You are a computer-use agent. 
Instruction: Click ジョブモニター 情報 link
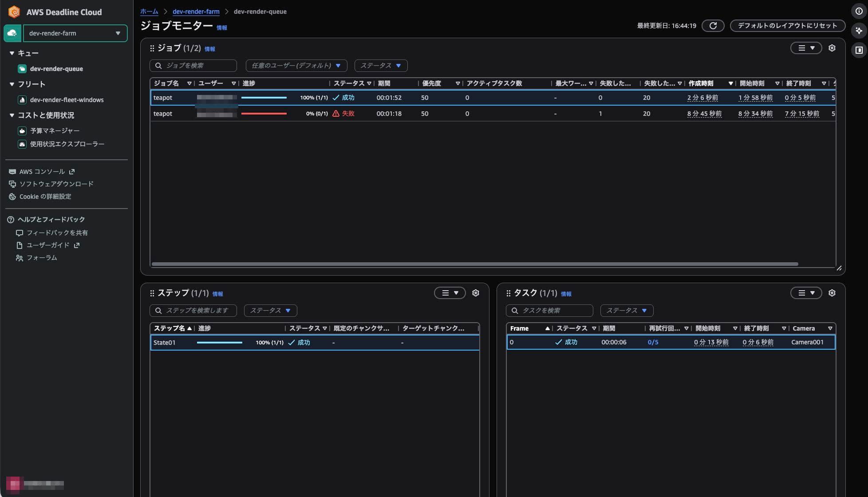(x=222, y=28)
